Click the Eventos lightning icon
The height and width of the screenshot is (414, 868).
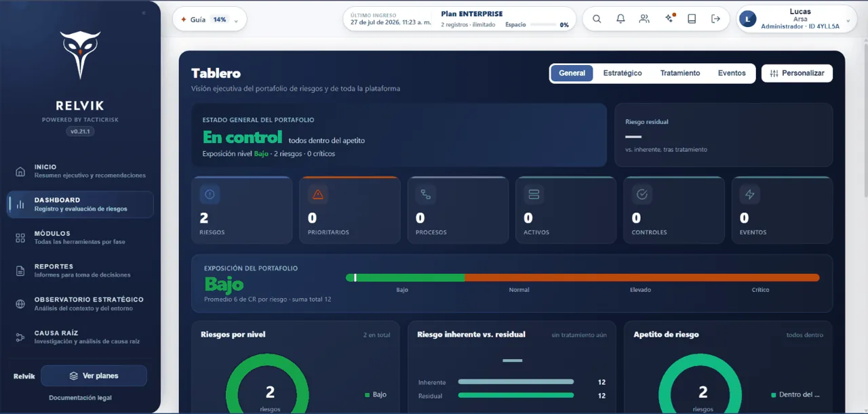(x=750, y=194)
